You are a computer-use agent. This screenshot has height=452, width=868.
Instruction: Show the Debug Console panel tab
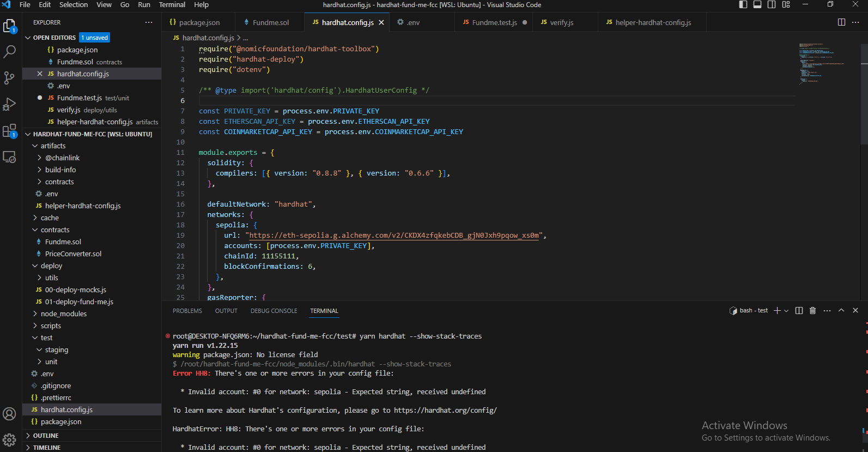(274, 311)
